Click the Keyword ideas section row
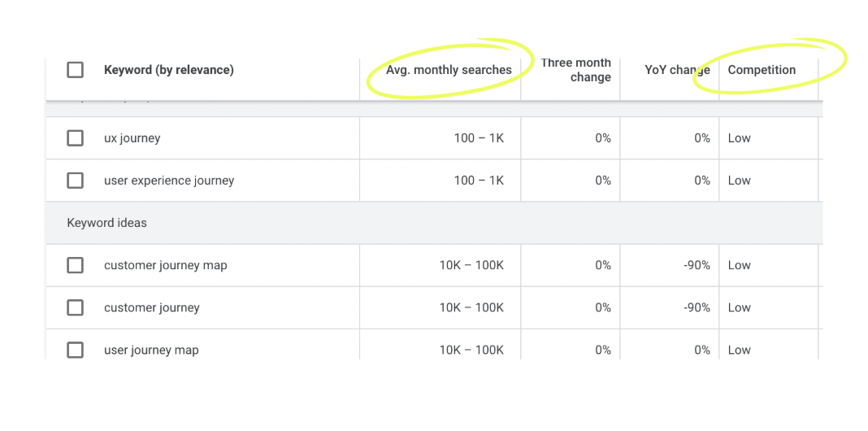 click(x=106, y=223)
